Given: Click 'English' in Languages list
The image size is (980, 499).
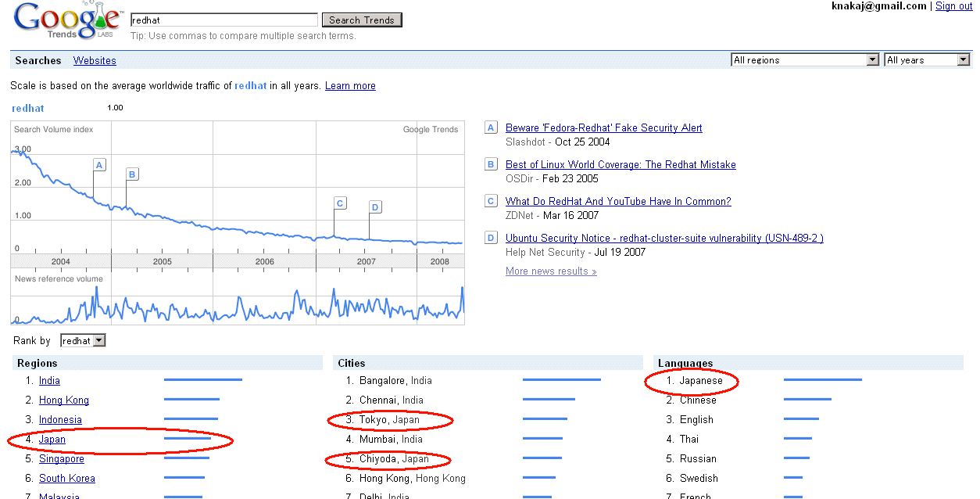Looking at the screenshot, I should pos(696,419).
